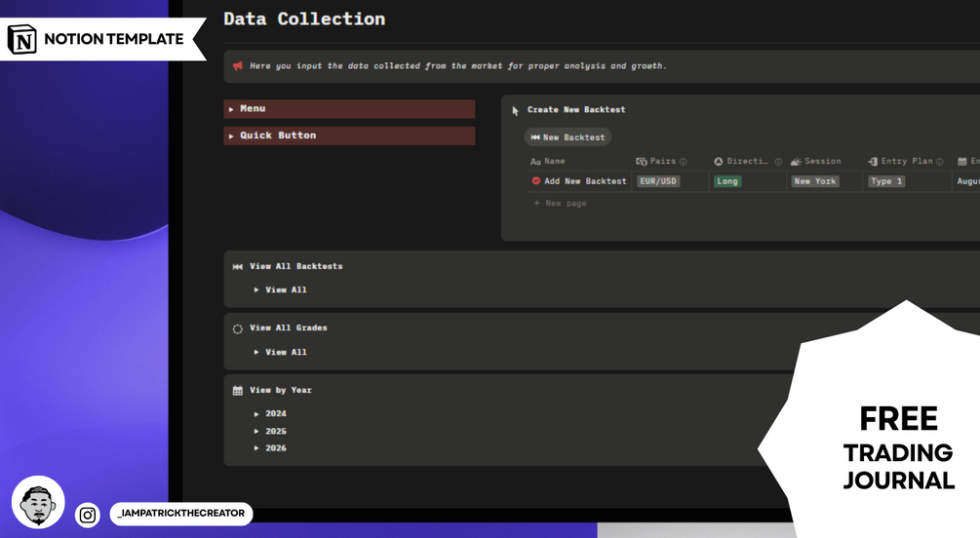
Task: Select the Type 1 entry plan tag
Action: [x=886, y=181]
